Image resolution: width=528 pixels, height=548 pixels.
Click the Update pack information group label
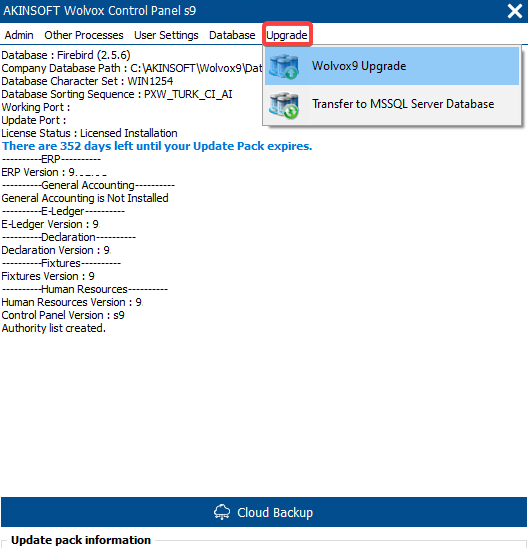[x=81, y=540]
